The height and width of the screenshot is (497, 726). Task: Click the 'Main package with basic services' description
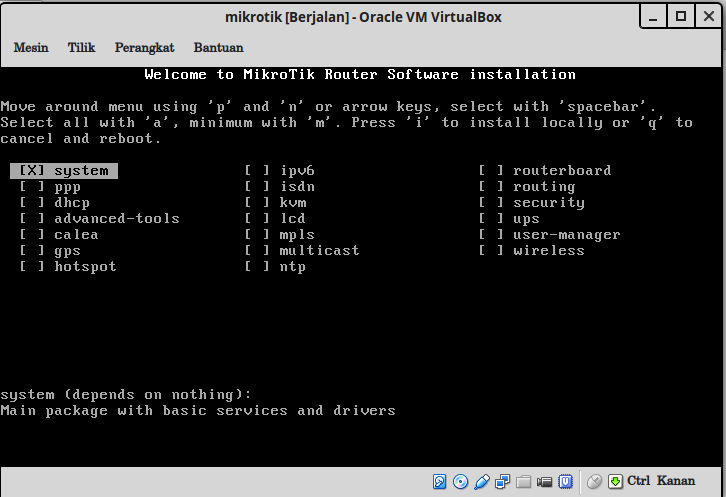198,411
